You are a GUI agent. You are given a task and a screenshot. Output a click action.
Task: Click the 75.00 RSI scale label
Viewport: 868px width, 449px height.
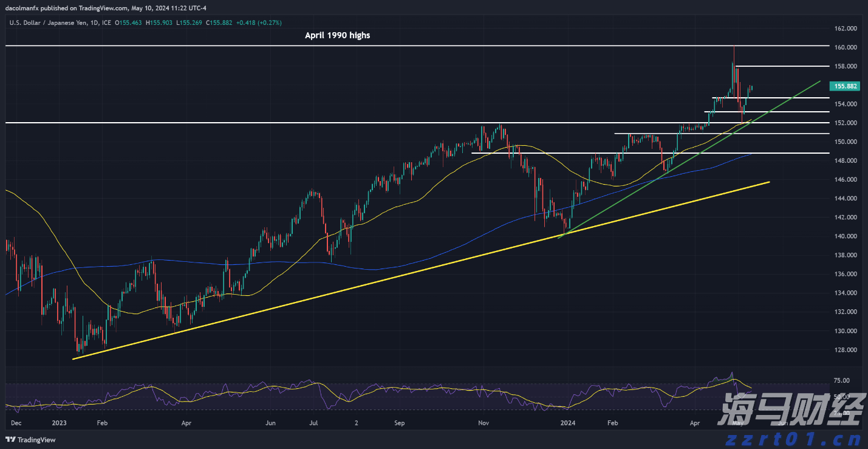click(841, 381)
